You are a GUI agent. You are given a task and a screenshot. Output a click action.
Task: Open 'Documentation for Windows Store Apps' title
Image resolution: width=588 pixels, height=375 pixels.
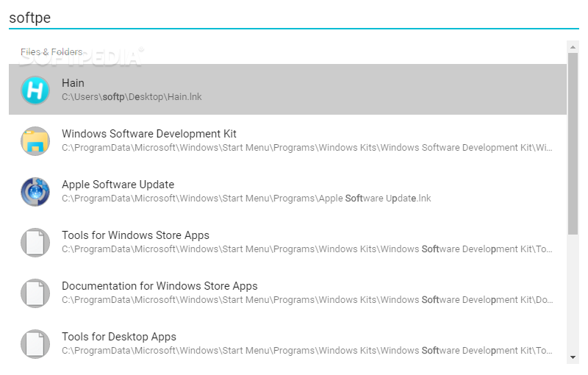coord(159,286)
